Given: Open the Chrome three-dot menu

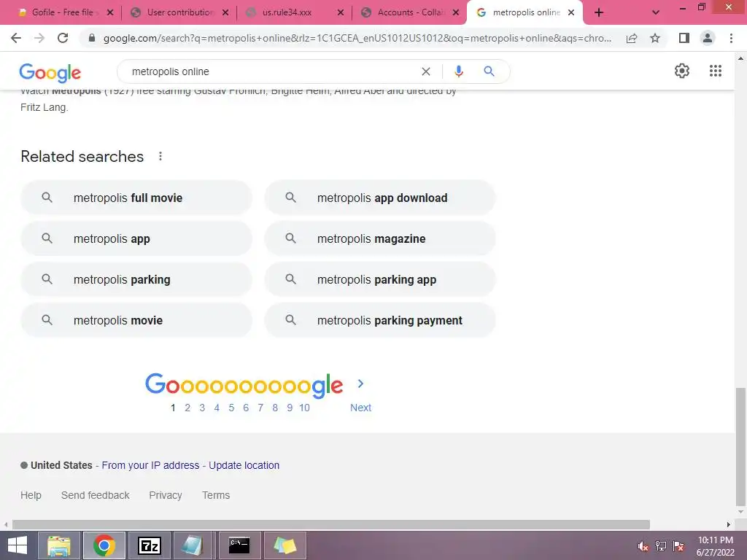Looking at the screenshot, I should [x=731, y=38].
